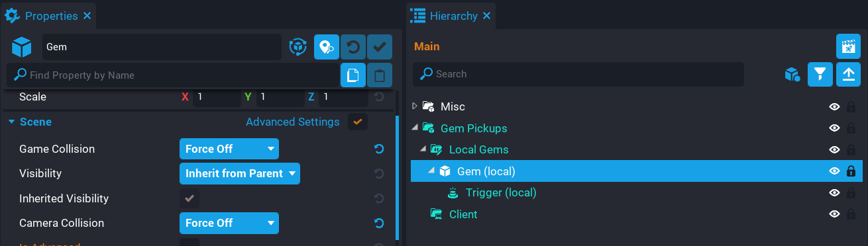
Task: Open the scene clapperboard icon next to Main
Action: [x=848, y=46]
